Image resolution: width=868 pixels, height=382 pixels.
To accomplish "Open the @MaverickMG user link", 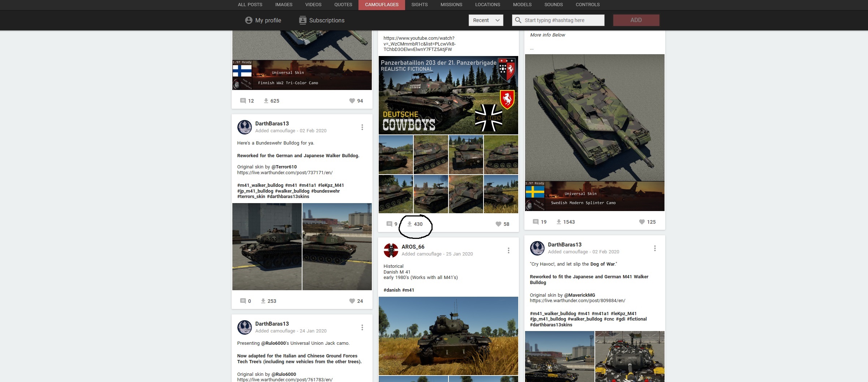I will 580,295.
